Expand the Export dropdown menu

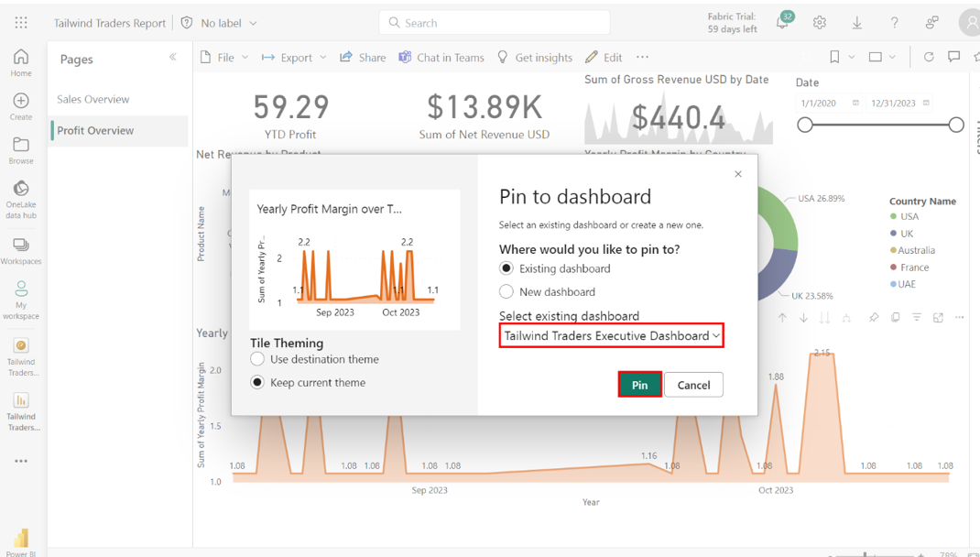[294, 58]
